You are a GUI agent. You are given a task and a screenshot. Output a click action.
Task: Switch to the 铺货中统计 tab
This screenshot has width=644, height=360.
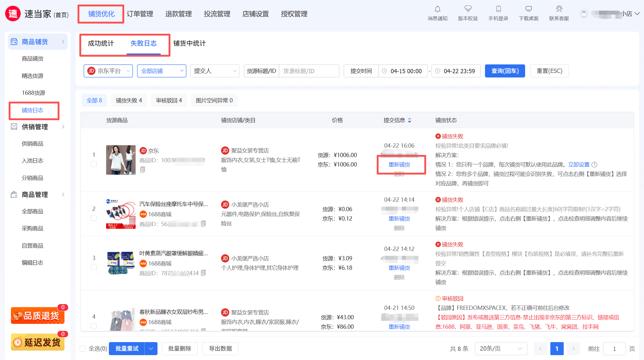189,43
